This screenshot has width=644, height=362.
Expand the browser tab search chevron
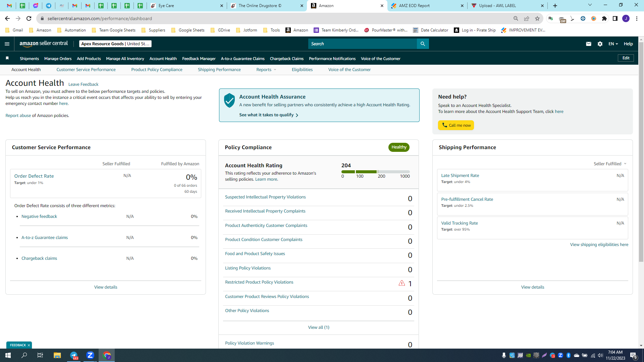click(590, 5)
